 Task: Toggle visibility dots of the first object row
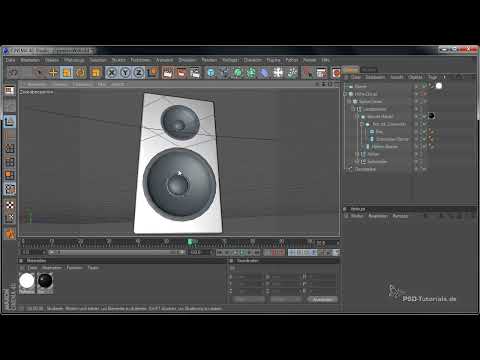click(x=416, y=86)
